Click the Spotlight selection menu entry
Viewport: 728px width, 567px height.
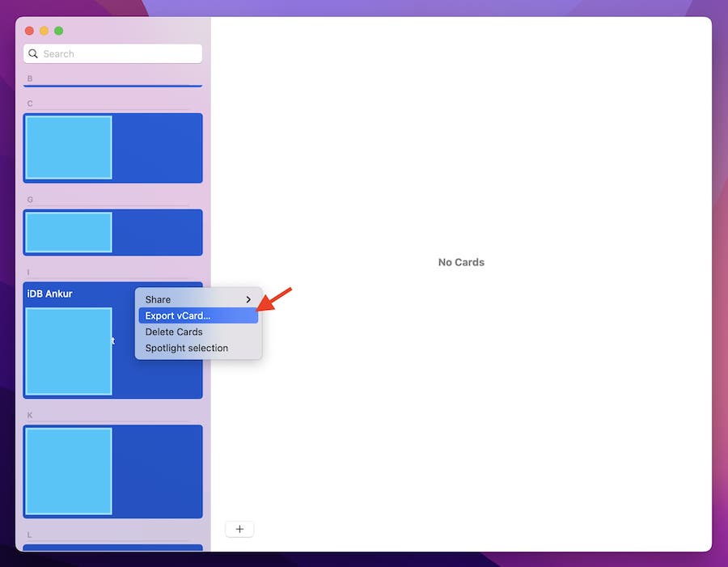pos(187,348)
